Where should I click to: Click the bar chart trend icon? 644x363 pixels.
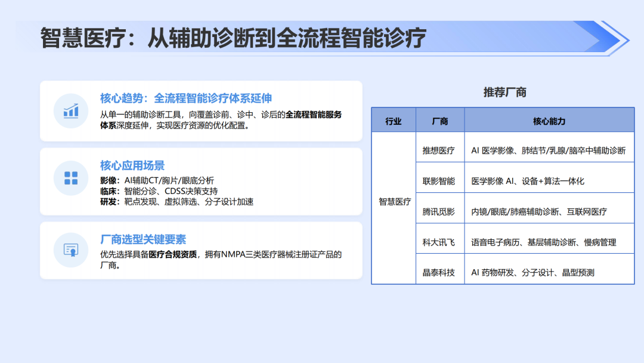click(71, 111)
